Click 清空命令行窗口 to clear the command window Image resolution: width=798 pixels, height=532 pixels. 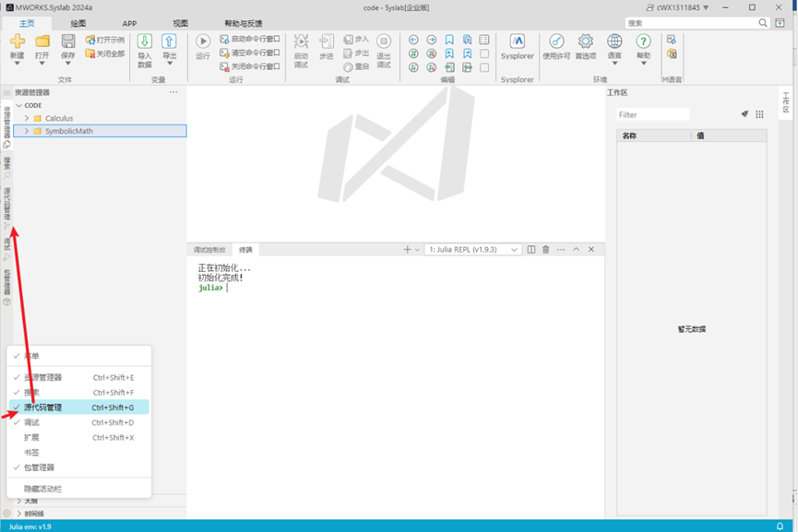250,53
